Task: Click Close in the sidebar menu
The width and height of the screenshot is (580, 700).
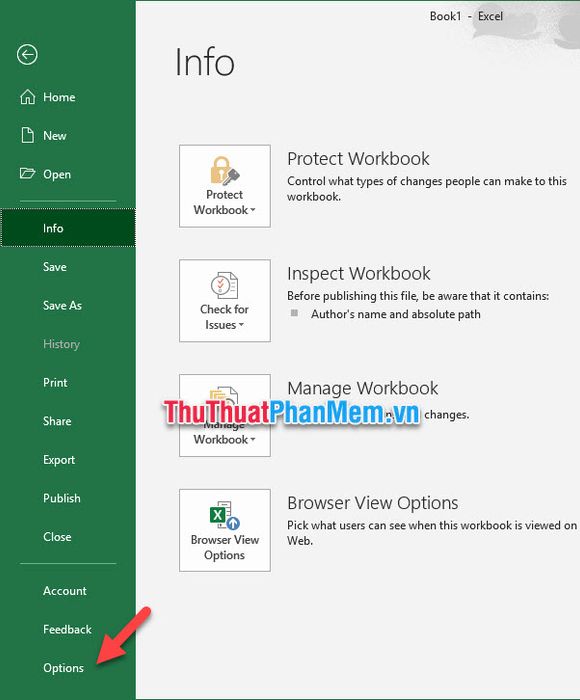Action: click(68, 537)
